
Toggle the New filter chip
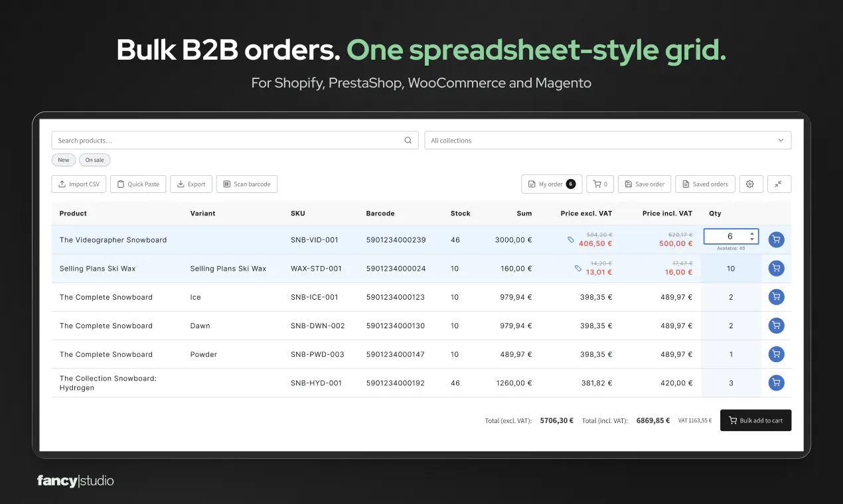click(x=64, y=160)
